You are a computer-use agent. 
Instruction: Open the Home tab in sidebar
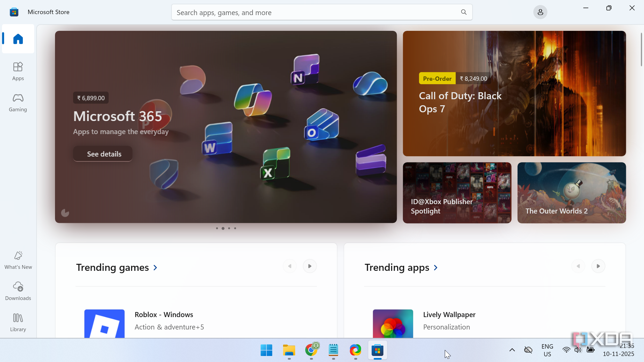pyautogui.click(x=18, y=39)
